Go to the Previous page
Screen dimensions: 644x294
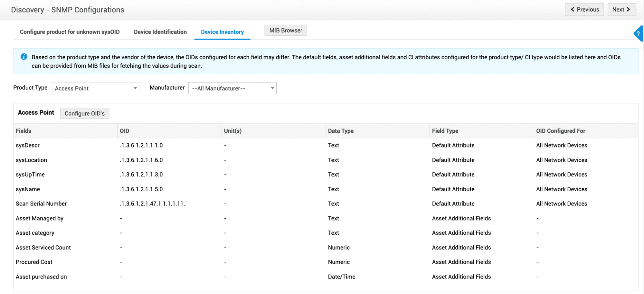click(584, 10)
